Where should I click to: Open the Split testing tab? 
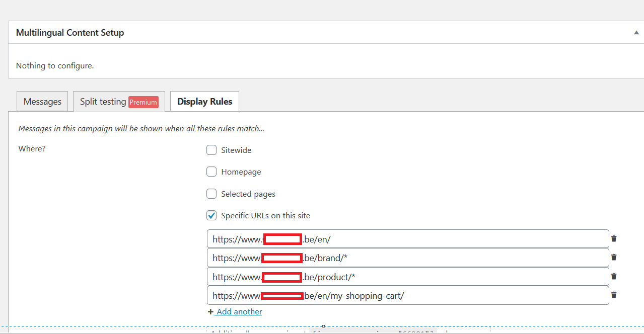click(x=103, y=102)
